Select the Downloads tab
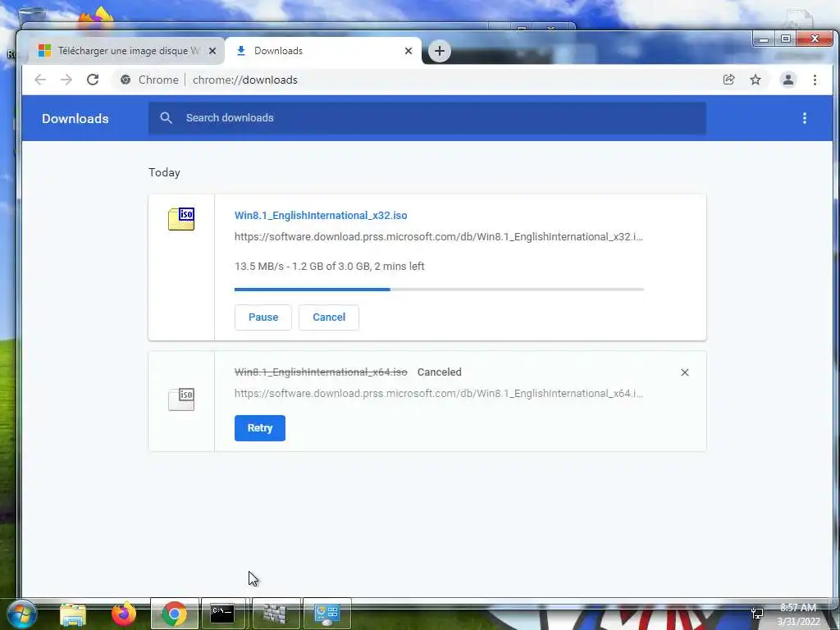The height and width of the screenshot is (630, 840). tap(322, 51)
